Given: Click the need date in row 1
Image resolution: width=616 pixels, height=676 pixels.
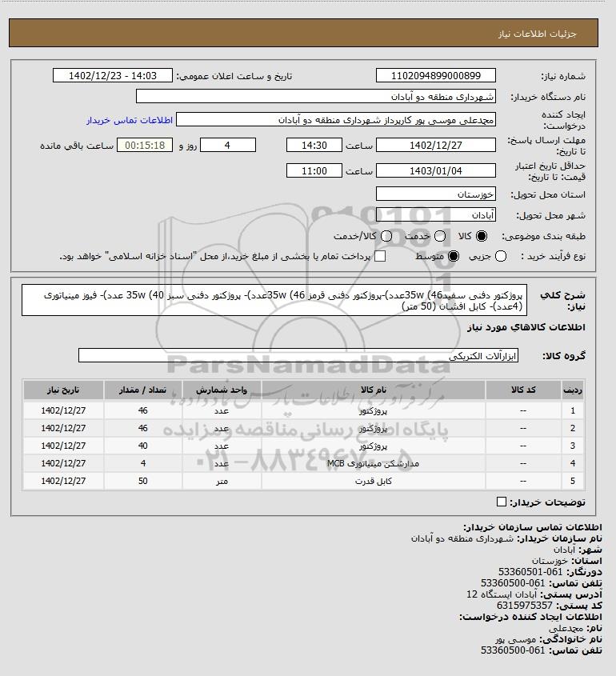Looking at the screenshot, I should [x=63, y=411].
